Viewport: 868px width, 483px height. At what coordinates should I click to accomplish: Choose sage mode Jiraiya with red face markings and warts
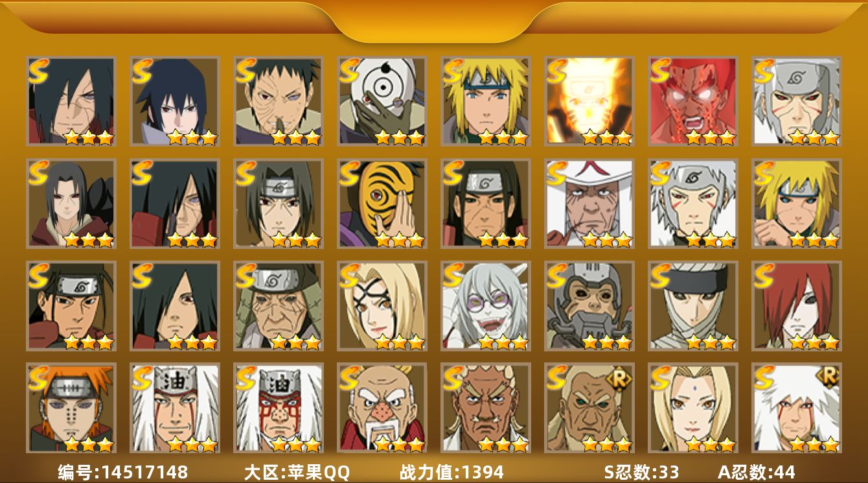click(x=278, y=408)
